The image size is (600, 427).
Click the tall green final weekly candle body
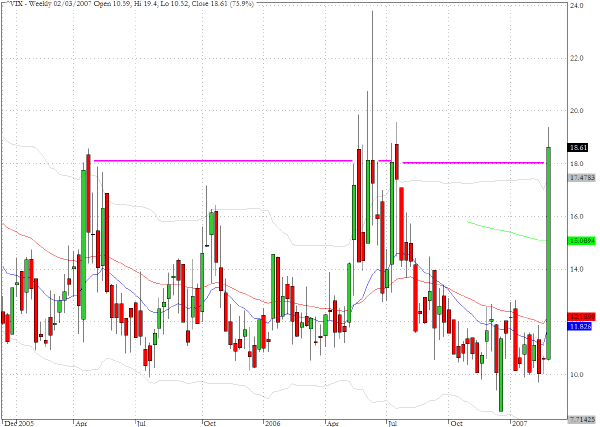[x=548, y=253]
